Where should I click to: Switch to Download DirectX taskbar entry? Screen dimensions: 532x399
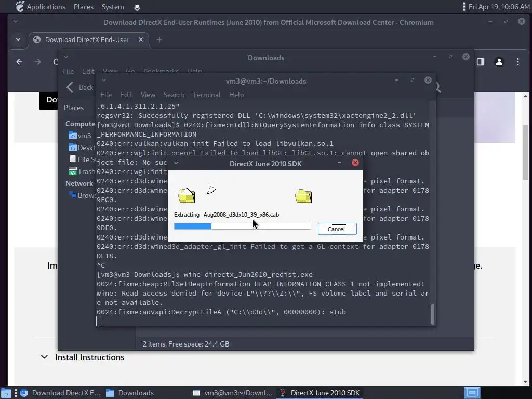point(61,393)
